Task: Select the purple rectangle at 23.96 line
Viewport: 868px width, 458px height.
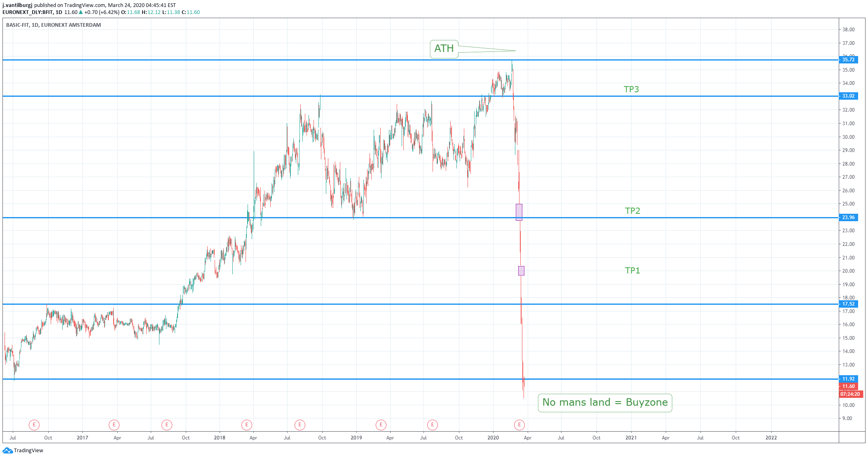Action: tap(519, 212)
